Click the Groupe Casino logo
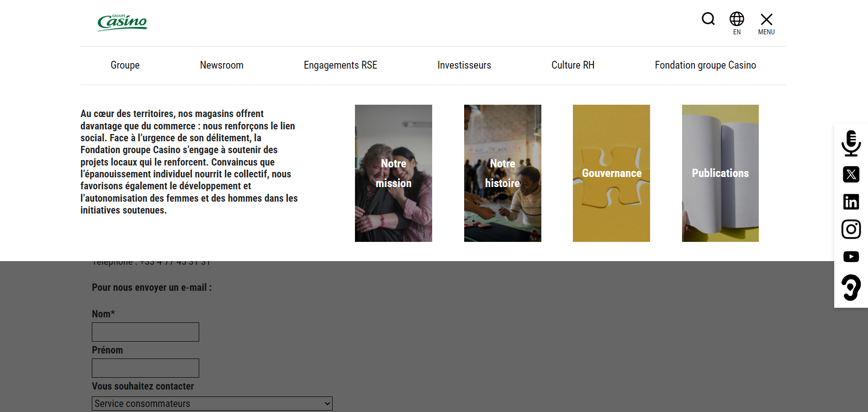The height and width of the screenshot is (412, 868). tap(122, 22)
